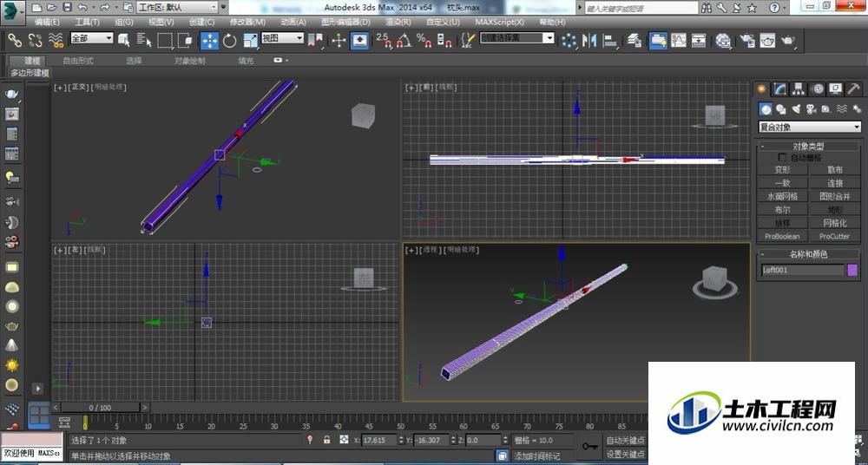Choose the Rectangular Selection Region tool
868x465 pixels.
tap(164, 40)
